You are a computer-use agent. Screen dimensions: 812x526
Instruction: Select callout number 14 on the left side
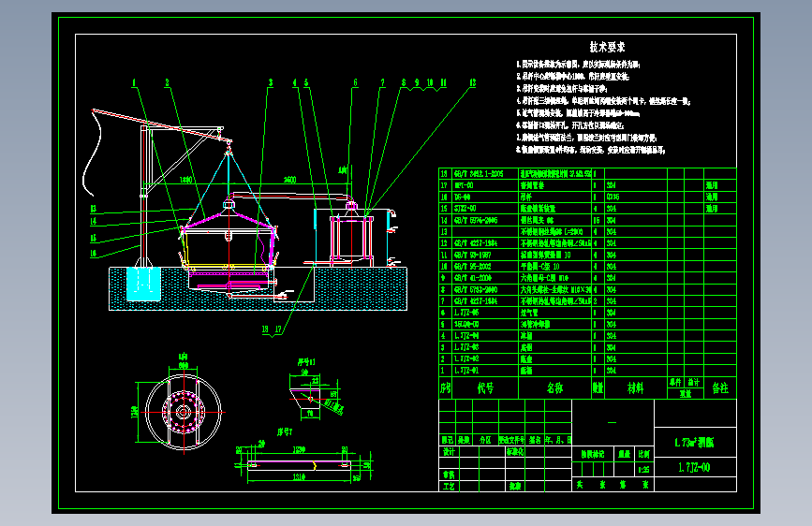94,221
